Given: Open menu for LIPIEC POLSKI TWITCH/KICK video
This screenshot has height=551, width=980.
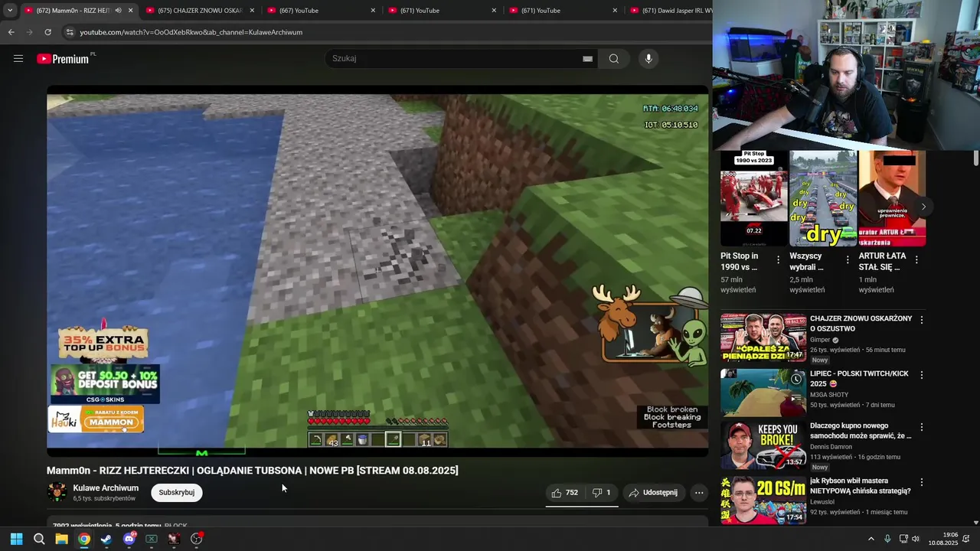Looking at the screenshot, I should point(922,375).
